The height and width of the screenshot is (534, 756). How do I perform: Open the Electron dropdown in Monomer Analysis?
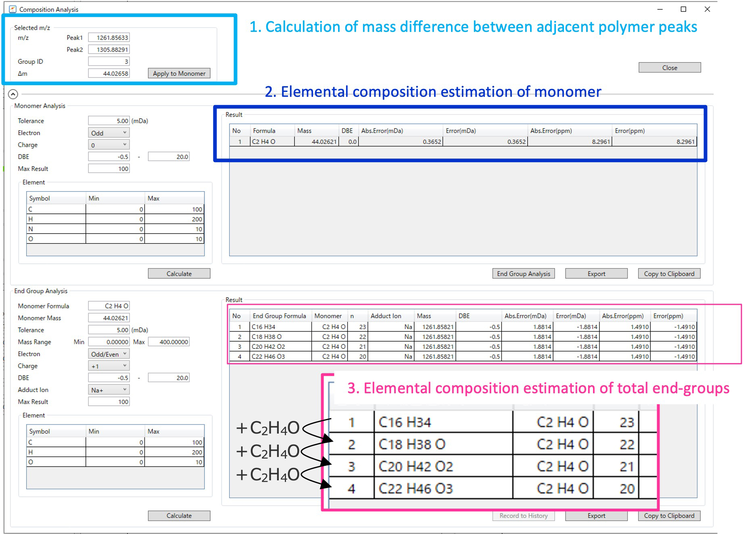(108, 133)
